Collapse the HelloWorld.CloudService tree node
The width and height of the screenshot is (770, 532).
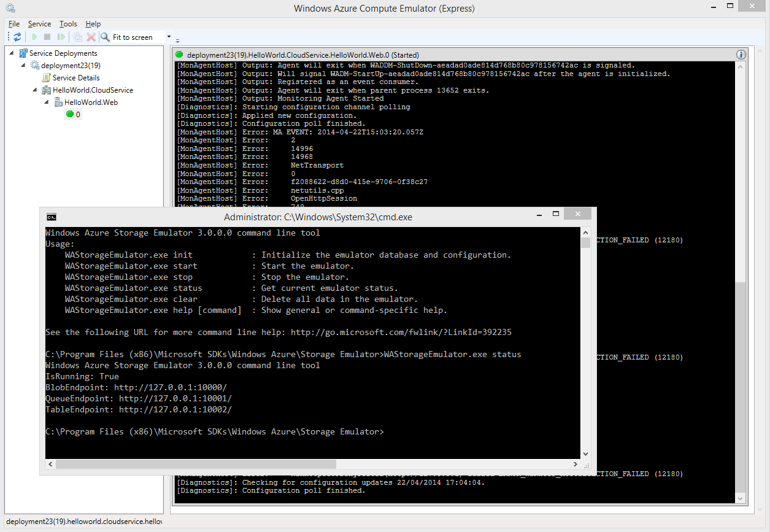tap(36, 90)
